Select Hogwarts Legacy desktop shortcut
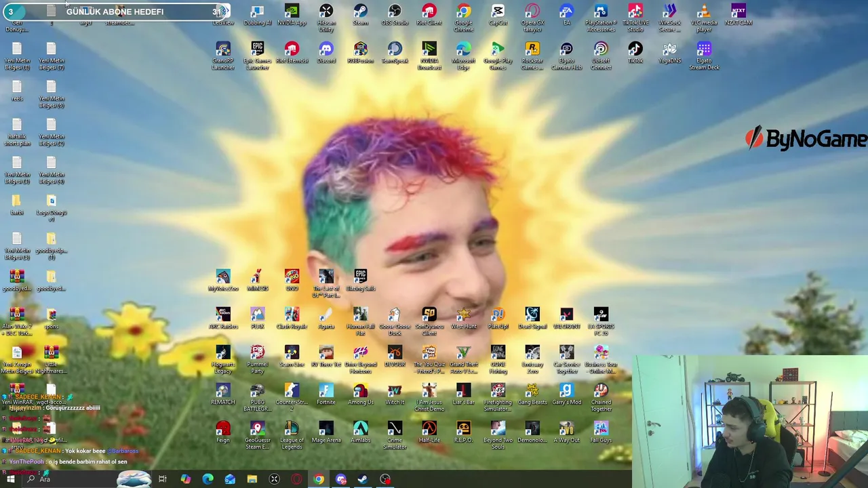This screenshot has width=868, height=488. [223, 359]
